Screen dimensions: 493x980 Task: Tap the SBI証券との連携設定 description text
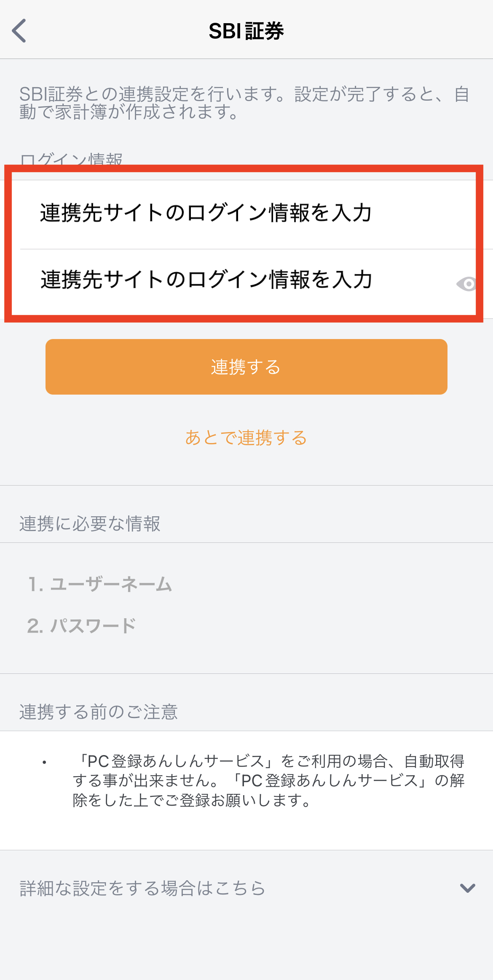[244, 103]
